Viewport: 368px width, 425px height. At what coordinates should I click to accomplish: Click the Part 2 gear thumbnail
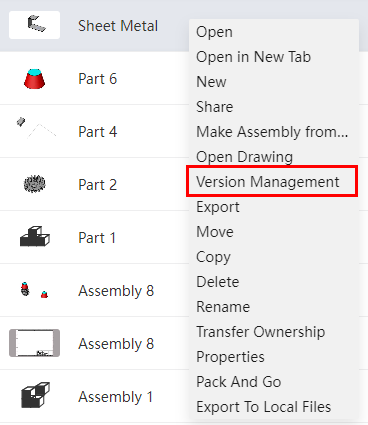pyautogui.click(x=34, y=184)
